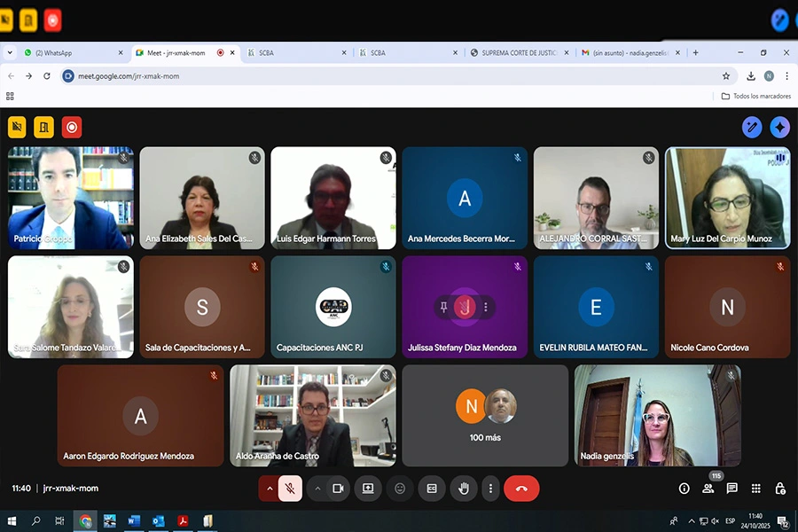Viewport: 798px width, 532px height.
Task: Toggle the camera on or off
Action: pyautogui.click(x=338, y=489)
